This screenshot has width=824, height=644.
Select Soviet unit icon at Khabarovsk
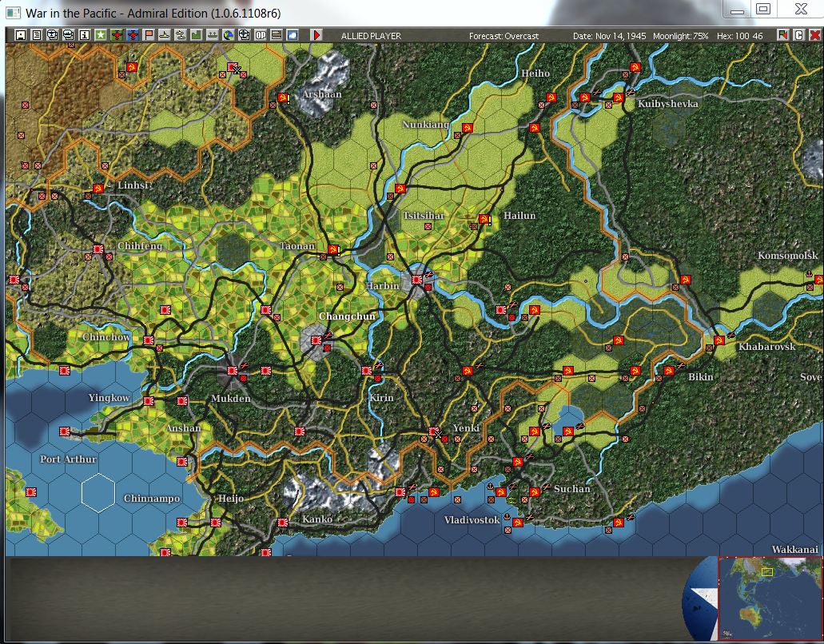pos(719,340)
